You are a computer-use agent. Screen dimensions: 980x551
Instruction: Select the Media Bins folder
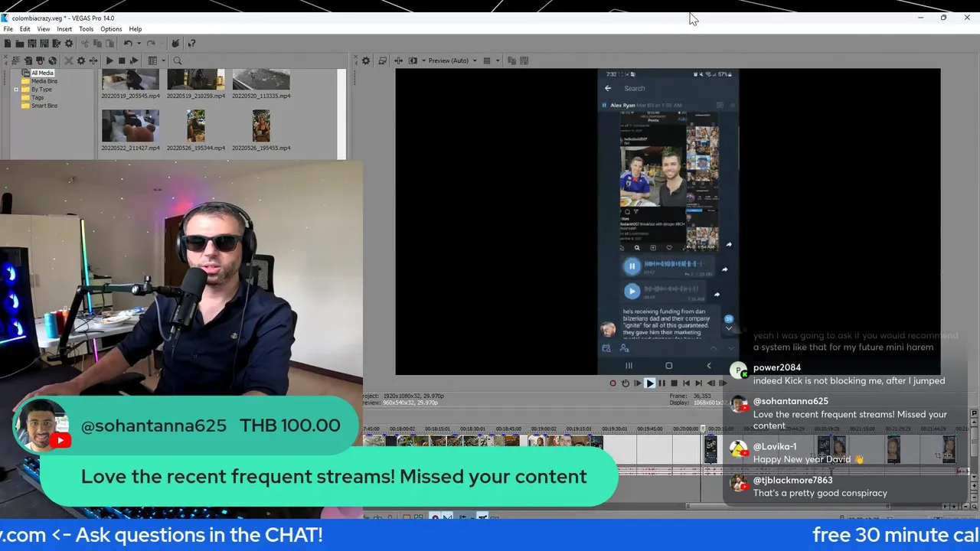44,81
